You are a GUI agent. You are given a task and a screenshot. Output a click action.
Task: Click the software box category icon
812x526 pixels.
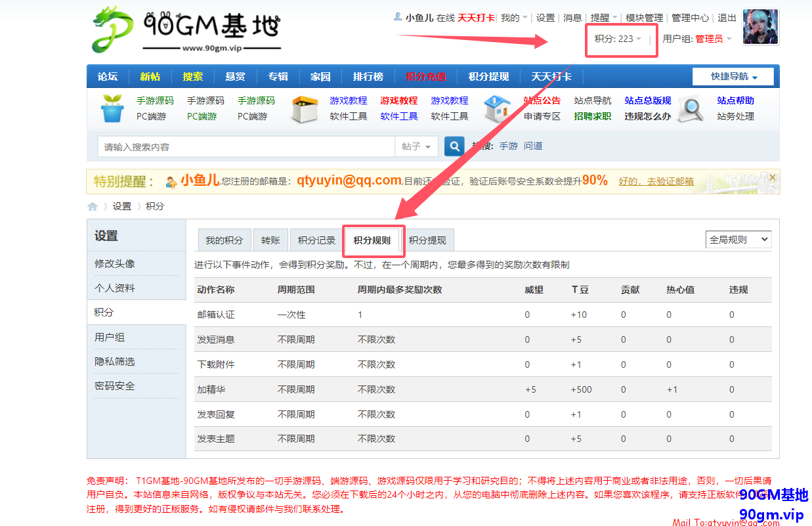pos(304,109)
